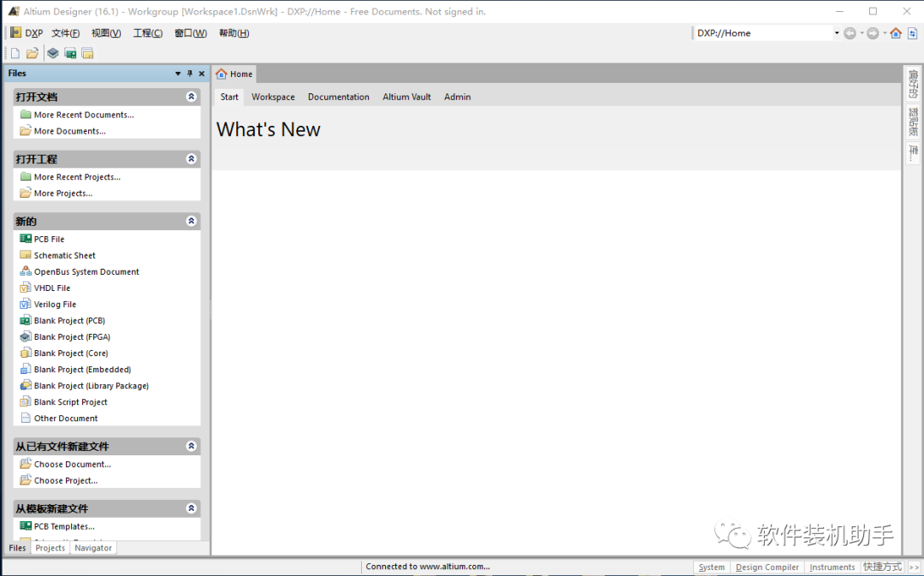Collapse the 从模板新建文件 section
This screenshot has width=924, height=576.
[x=191, y=508]
